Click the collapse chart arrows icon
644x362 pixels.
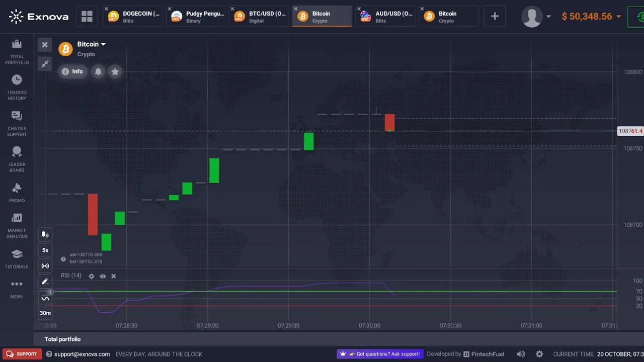[45, 64]
